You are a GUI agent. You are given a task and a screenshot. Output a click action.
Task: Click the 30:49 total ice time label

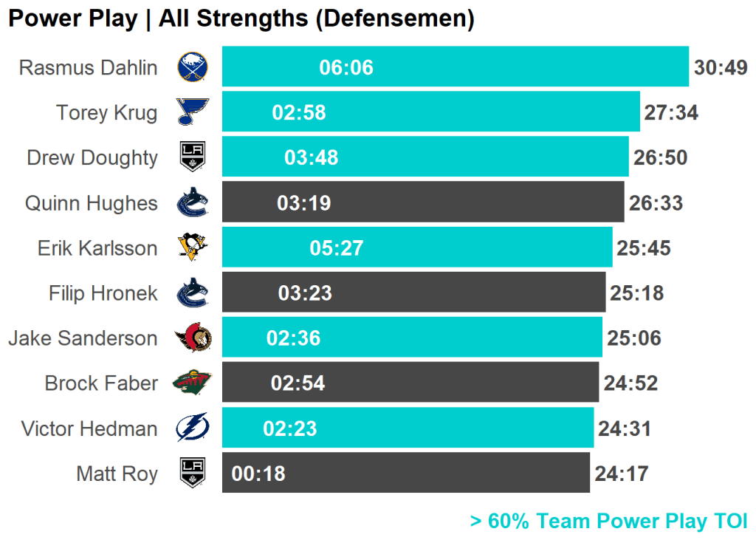click(721, 68)
